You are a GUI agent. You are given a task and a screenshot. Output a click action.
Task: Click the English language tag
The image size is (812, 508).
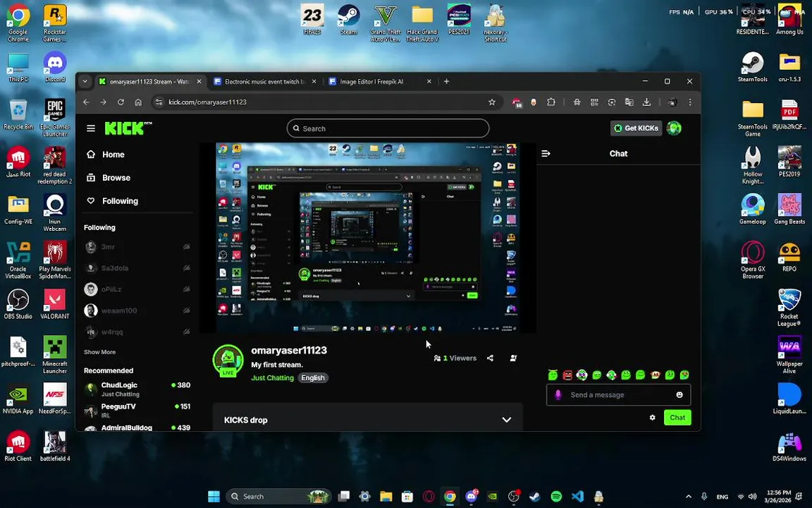coord(313,378)
